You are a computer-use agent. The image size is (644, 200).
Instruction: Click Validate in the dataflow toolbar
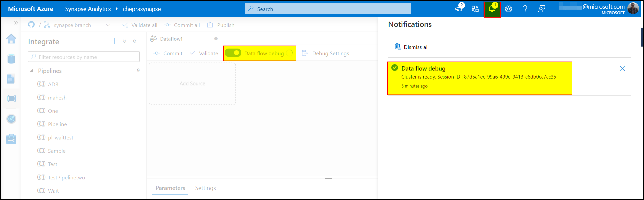pyautogui.click(x=204, y=53)
